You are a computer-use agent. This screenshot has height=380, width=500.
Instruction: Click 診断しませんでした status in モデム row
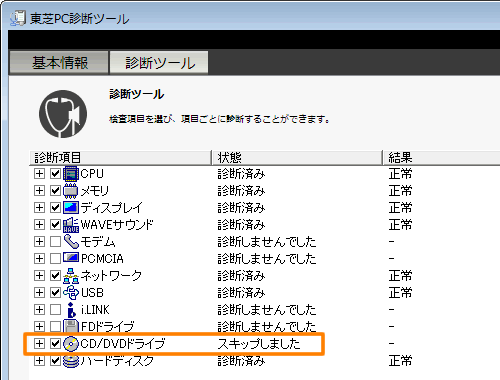point(267,242)
